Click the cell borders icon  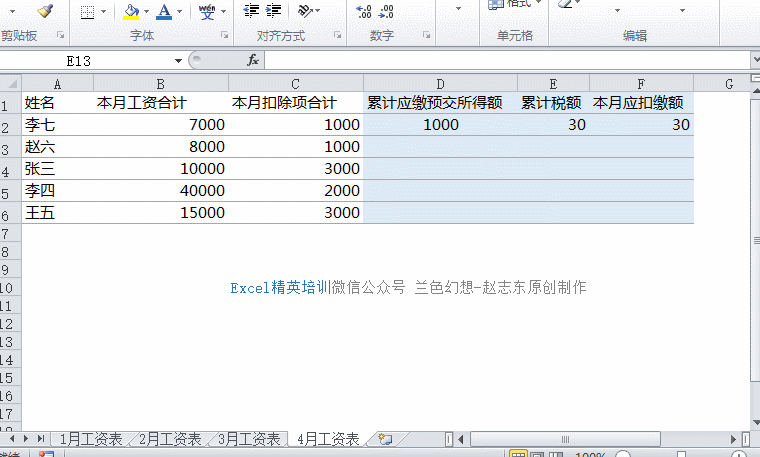(87, 12)
